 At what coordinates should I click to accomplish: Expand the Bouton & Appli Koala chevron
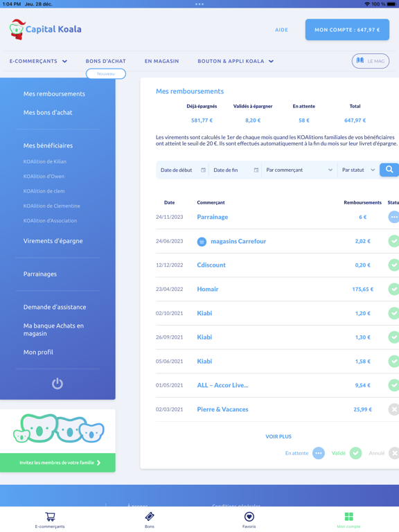(x=271, y=62)
